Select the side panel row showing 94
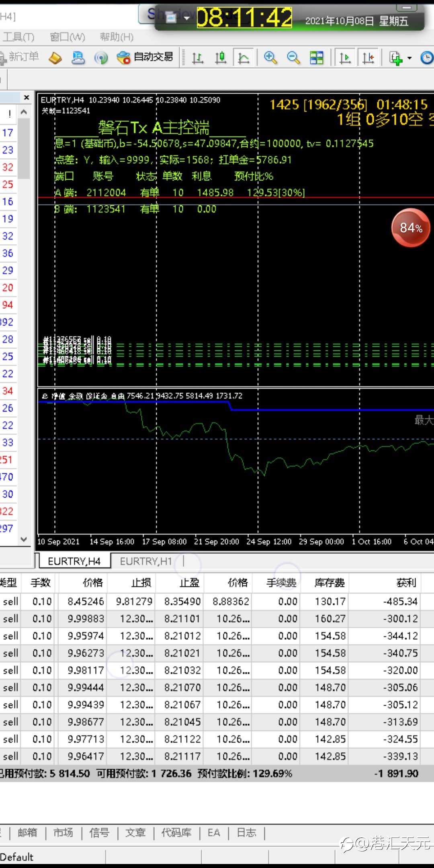434x868 pixels. [8, 305]
